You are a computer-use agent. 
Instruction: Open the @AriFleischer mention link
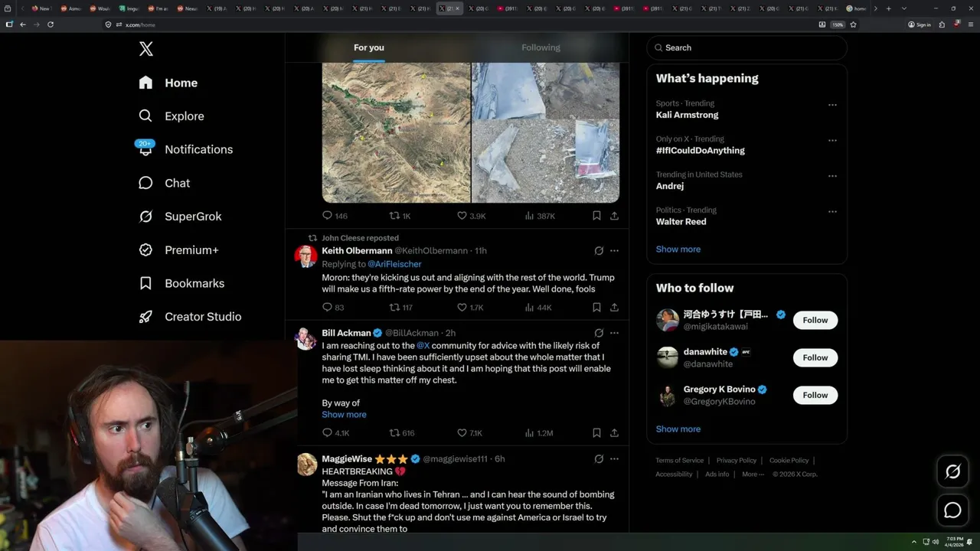[x=394, y=264]
